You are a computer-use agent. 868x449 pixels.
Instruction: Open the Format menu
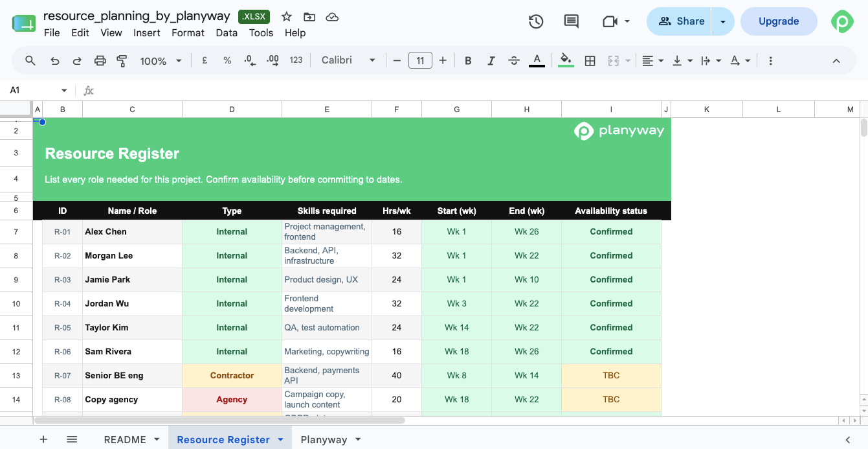188,33
